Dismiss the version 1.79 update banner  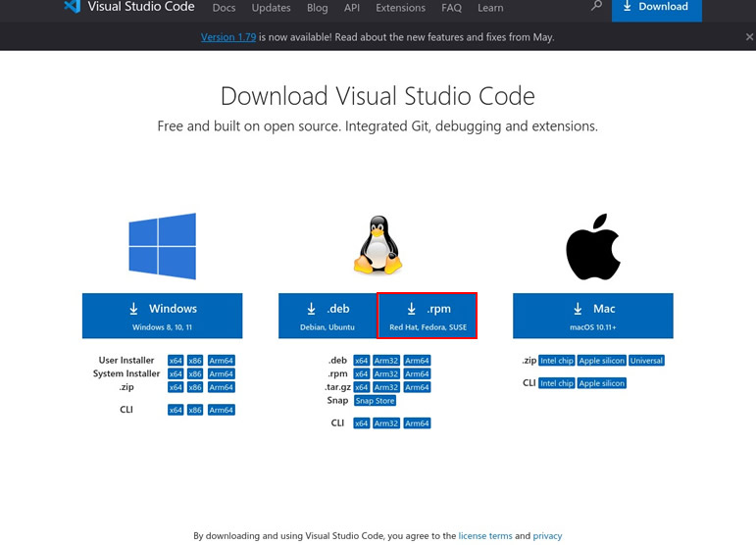[749, 37]
